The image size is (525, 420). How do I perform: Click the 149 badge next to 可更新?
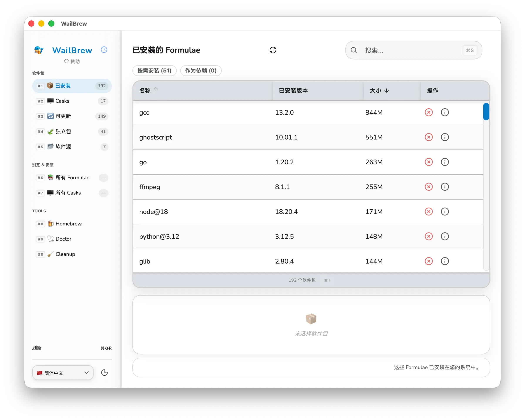pyautogui.click(x=102, y=116)
